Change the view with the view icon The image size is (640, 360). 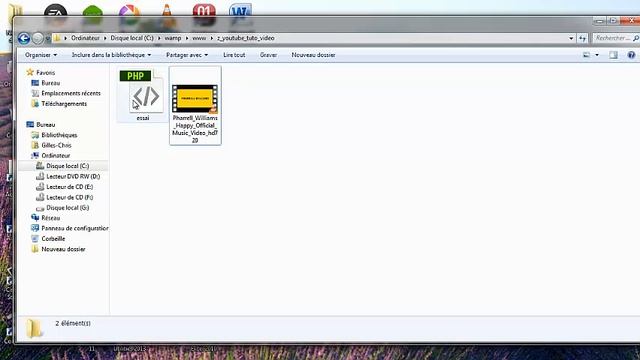pyautogui.click(x=586, y=55)
